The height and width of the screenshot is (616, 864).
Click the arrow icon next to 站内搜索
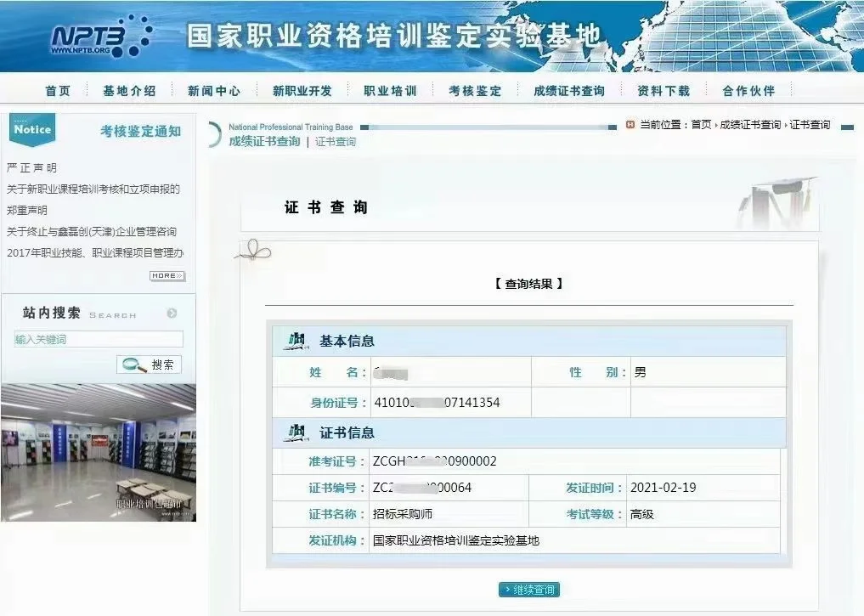pos(171,313)
